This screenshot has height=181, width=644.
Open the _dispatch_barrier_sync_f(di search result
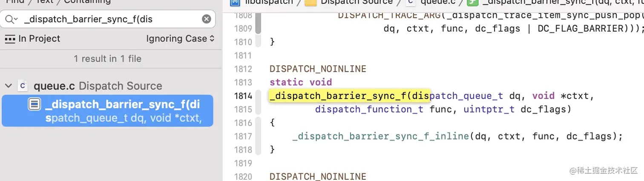(107, 111)
